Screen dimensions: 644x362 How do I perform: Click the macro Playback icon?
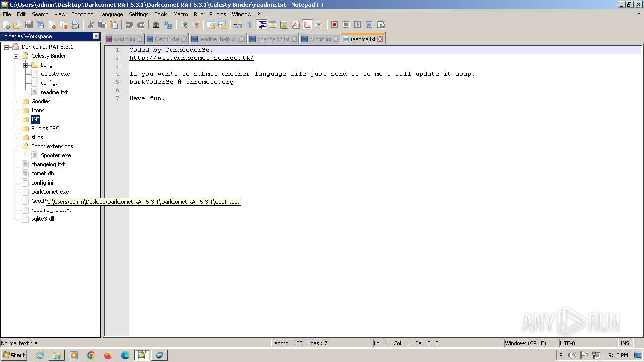(x=357, y=25)
